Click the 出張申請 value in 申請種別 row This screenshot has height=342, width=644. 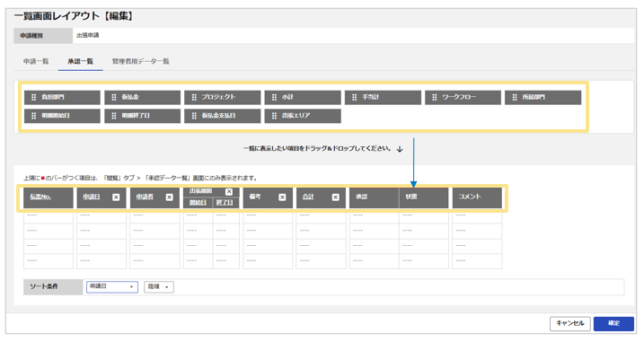click(x=88, y=35)
